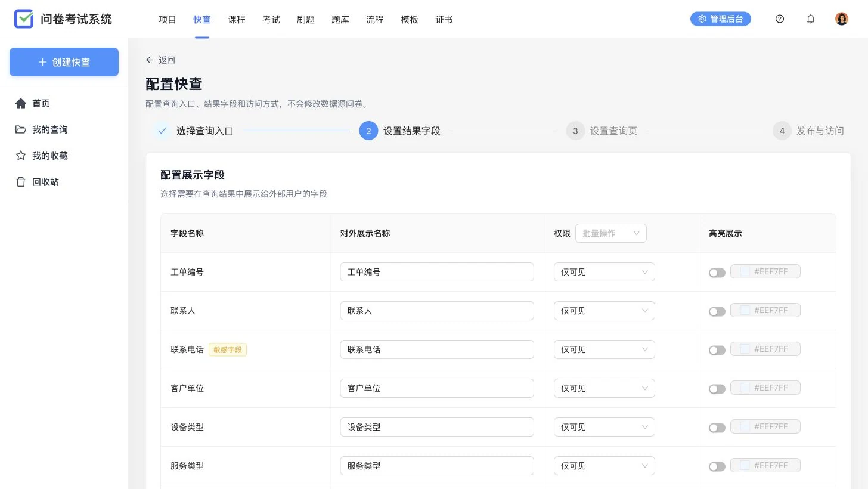
Task: Toggle highlight switch for 工单编号
Action: tap(717, 273)
